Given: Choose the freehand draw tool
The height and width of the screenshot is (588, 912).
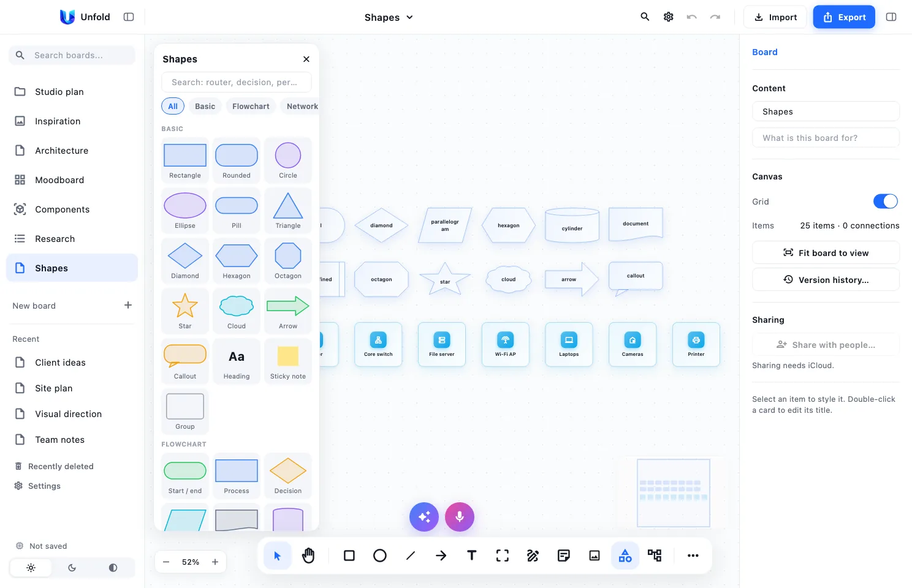Looking at the screenshot, I should (533, 556).
